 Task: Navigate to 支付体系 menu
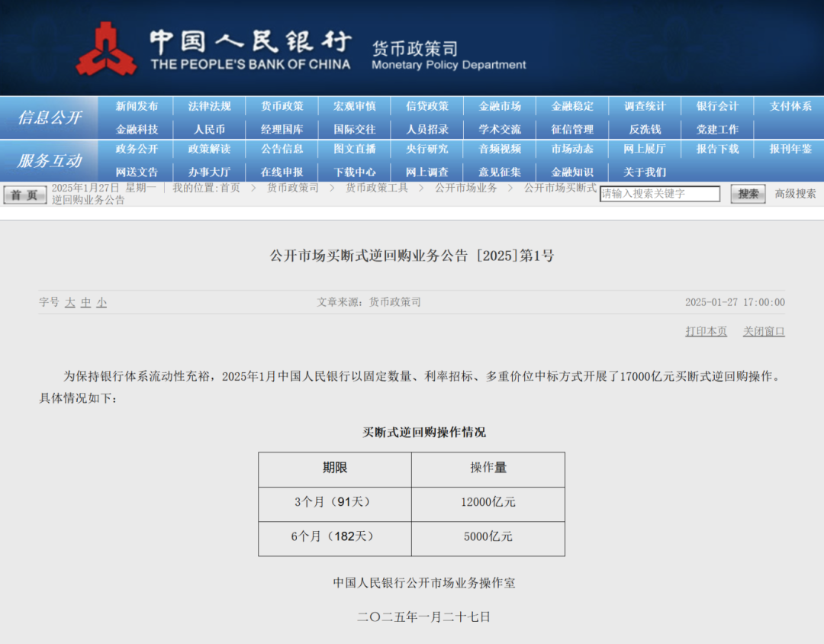[790, 107]
